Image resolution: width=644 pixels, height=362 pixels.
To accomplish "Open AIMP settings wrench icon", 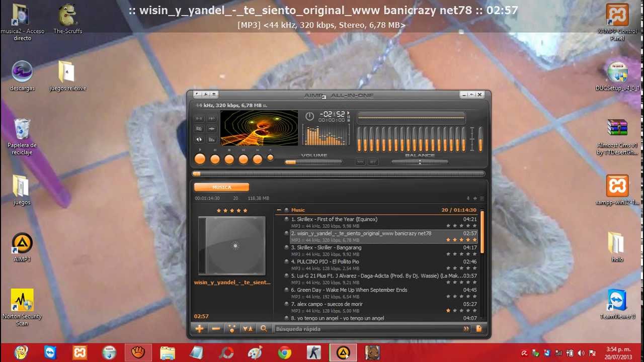I will coord(206,94).
